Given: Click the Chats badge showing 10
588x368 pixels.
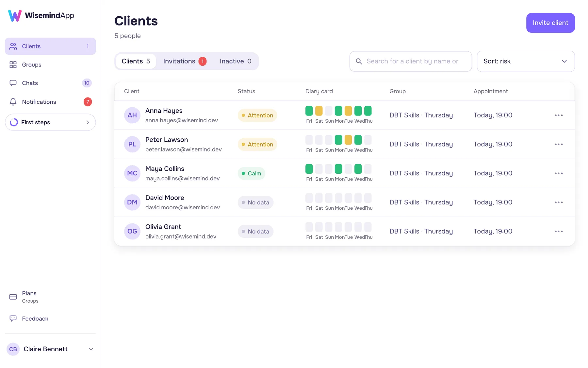Looking at the screenshot, I should point(87,83).
